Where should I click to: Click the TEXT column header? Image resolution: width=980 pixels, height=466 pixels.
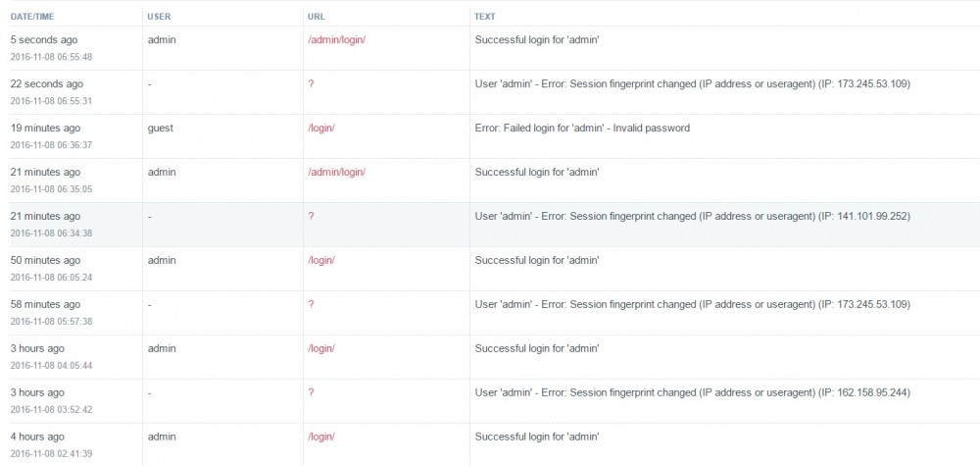pyautogui.click(x=484, y=16)
